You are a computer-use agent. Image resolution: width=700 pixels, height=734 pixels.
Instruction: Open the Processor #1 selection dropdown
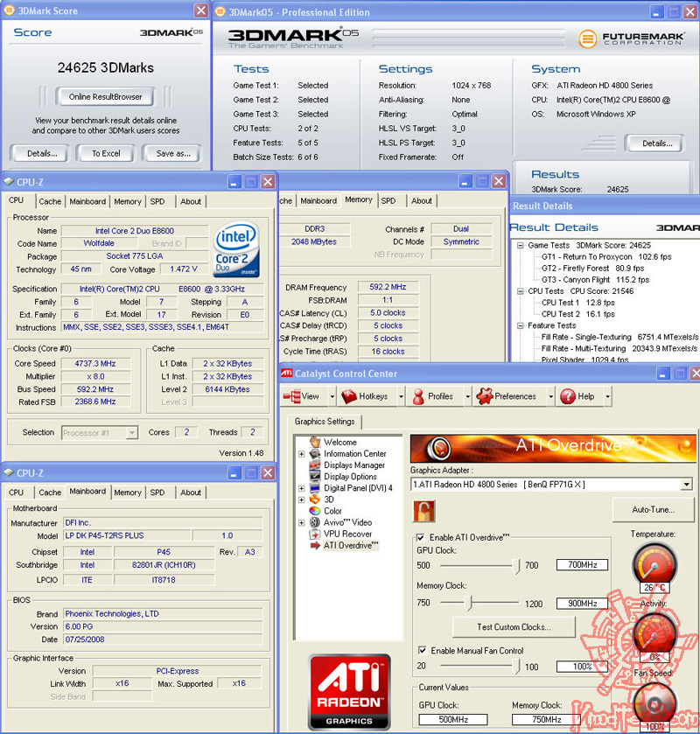click(100, 432)
